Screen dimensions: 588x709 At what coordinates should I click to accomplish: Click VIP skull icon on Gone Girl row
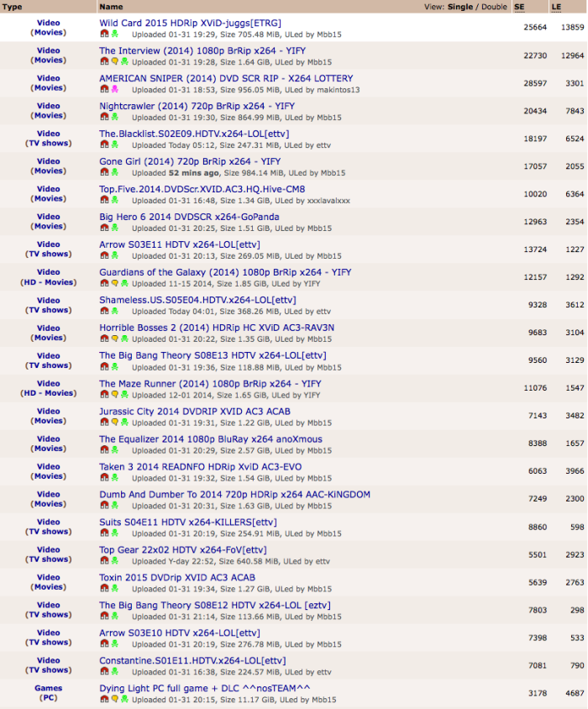(x=115, y=172)
